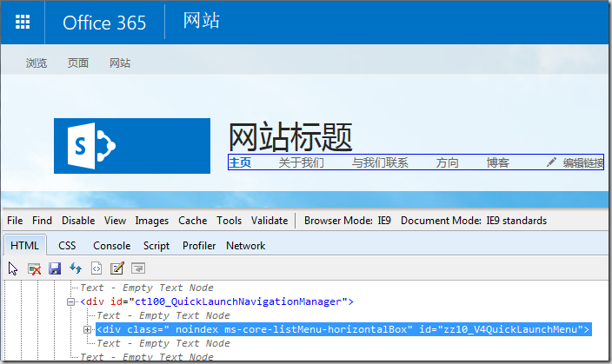The image size is (612, 364).
Task: Click the word wrap toolbar icon
Action: click(x=138, y=268)
